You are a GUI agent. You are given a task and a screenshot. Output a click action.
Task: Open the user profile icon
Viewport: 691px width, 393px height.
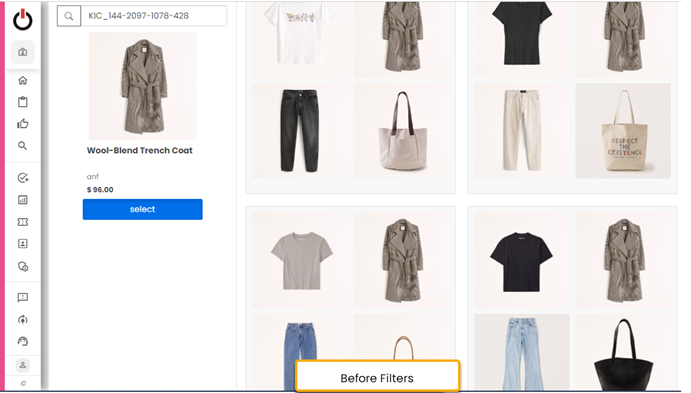pyautogui.click(x=22, y=365)
